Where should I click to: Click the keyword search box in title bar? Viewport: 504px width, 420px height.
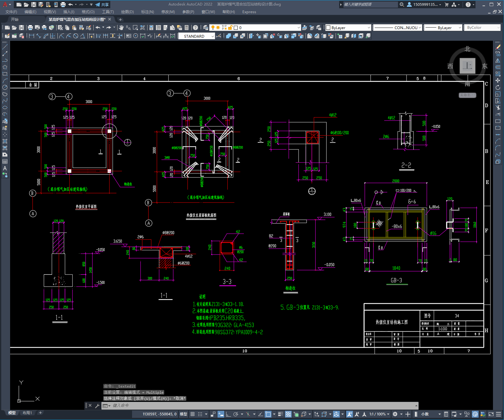point(370,5)
